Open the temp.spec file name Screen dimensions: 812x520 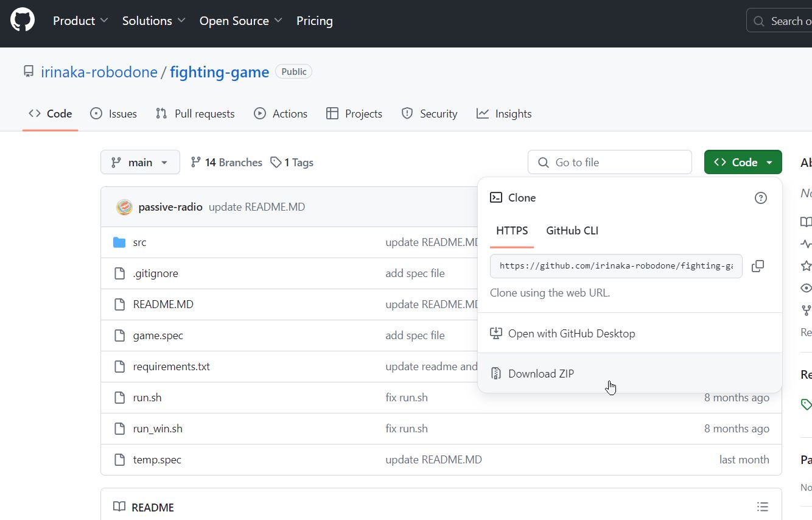157,460
